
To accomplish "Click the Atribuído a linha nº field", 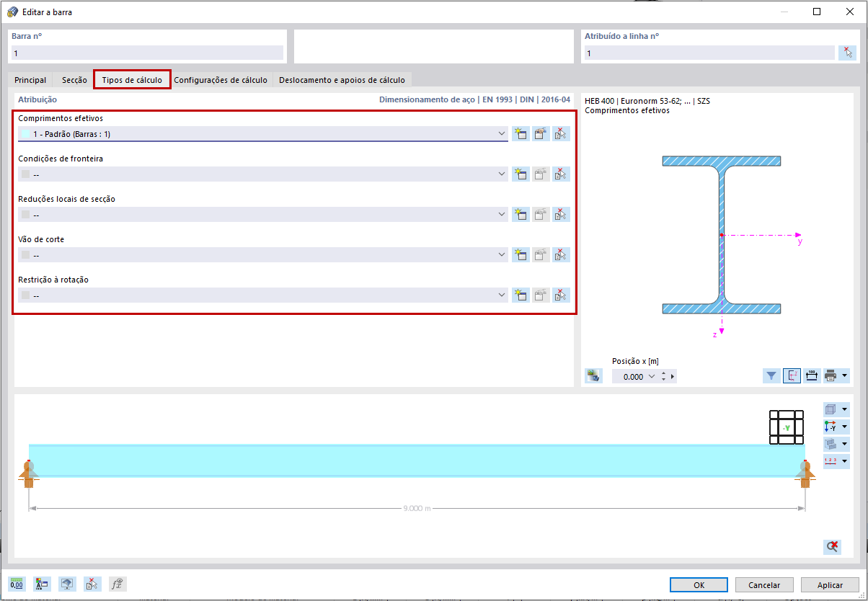I will click(709, 53).
